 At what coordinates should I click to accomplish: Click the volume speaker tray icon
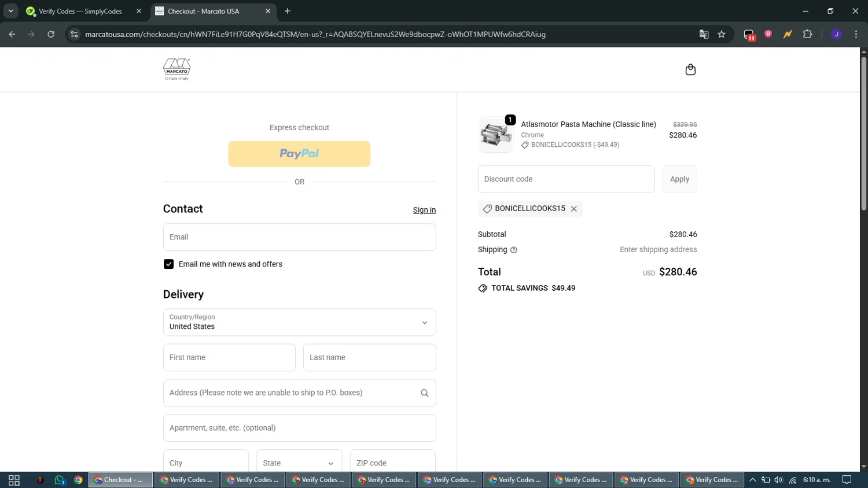pos(779,480)
